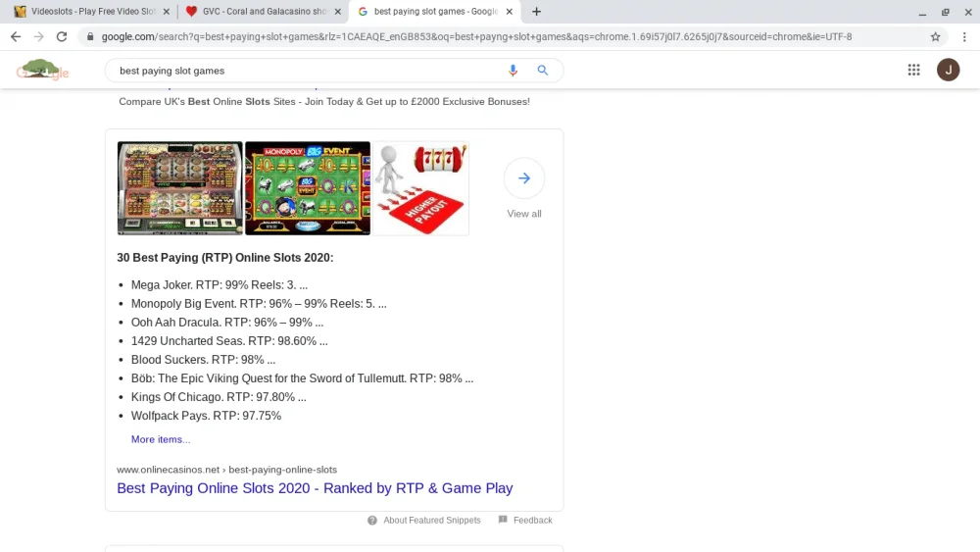Open the Google account avatar J
The image size is (980, 552).
point(948,70)
